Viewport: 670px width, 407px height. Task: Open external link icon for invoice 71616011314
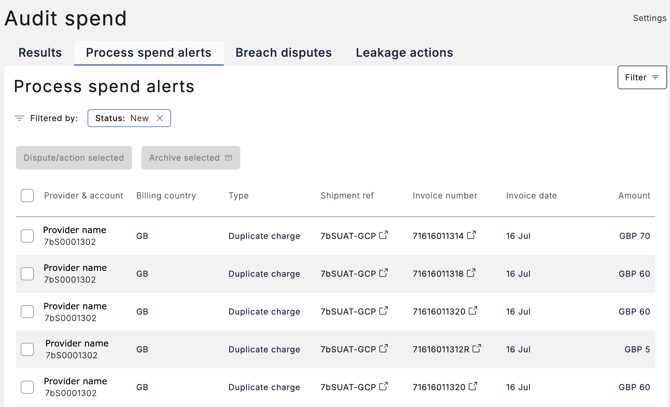coord(472,236)
